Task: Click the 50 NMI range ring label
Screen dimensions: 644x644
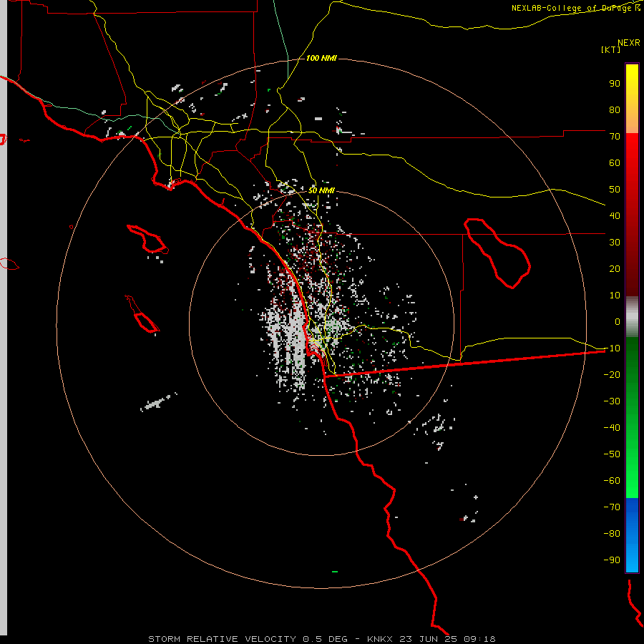Action: [x=321, y=190]
